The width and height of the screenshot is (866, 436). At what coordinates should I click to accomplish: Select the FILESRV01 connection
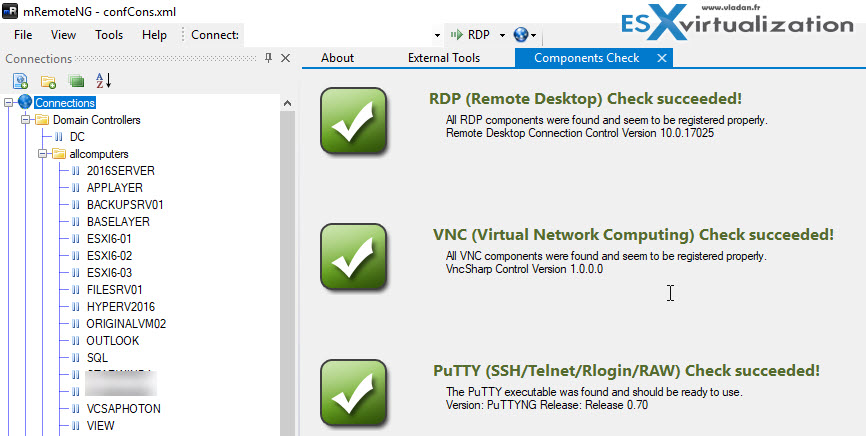115,290
